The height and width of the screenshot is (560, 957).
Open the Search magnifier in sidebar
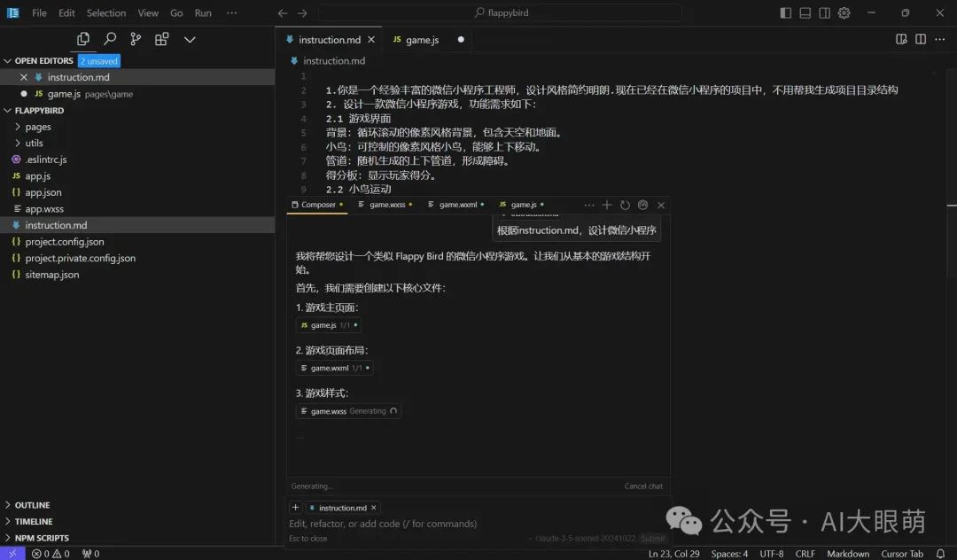110,39
